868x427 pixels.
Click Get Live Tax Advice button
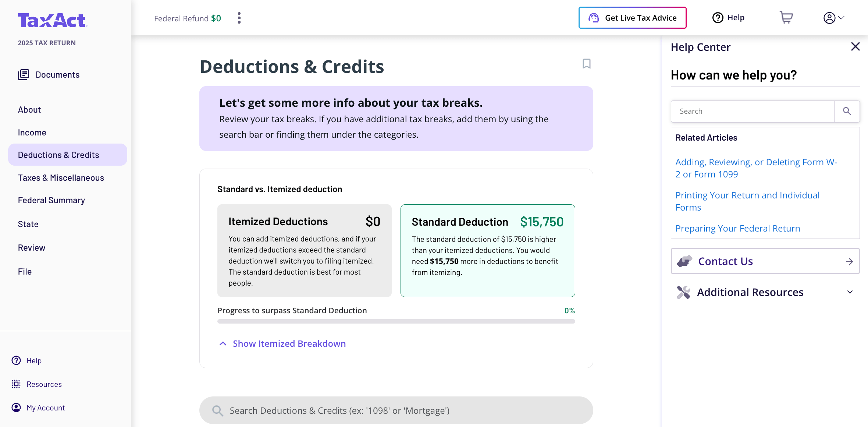[x=632, y=18]
